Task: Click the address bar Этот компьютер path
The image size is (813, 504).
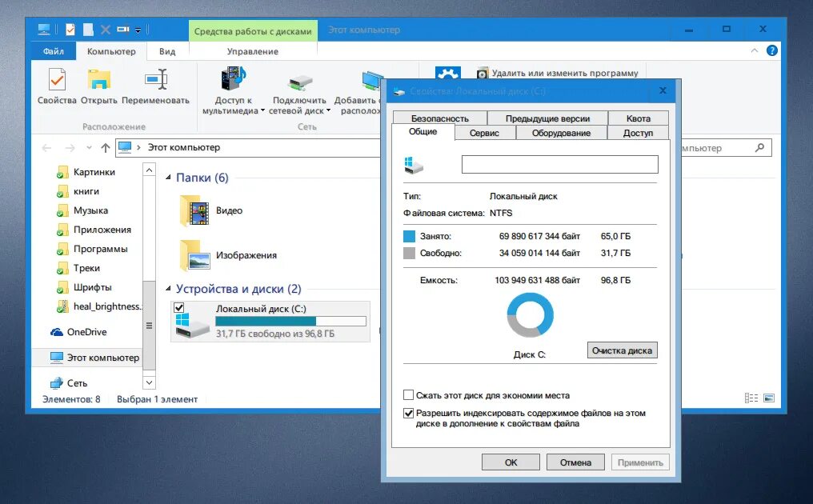Action: (x=183, y=148)
